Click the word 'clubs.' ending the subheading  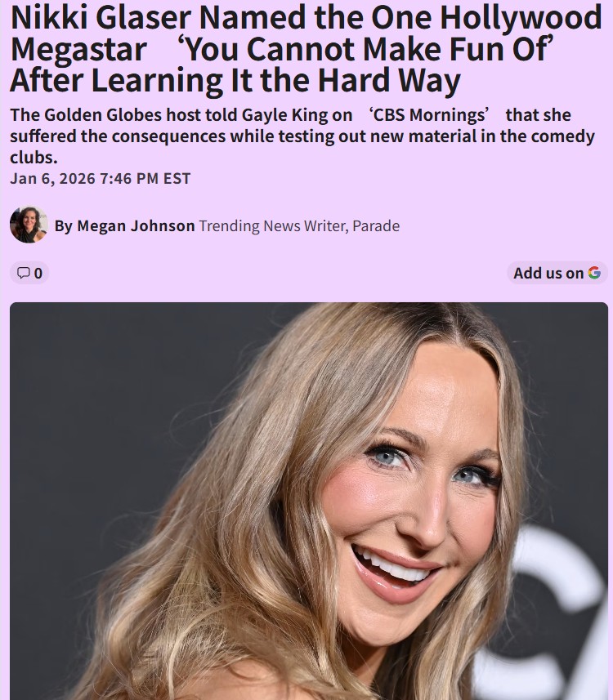click(x=34, y=158)
